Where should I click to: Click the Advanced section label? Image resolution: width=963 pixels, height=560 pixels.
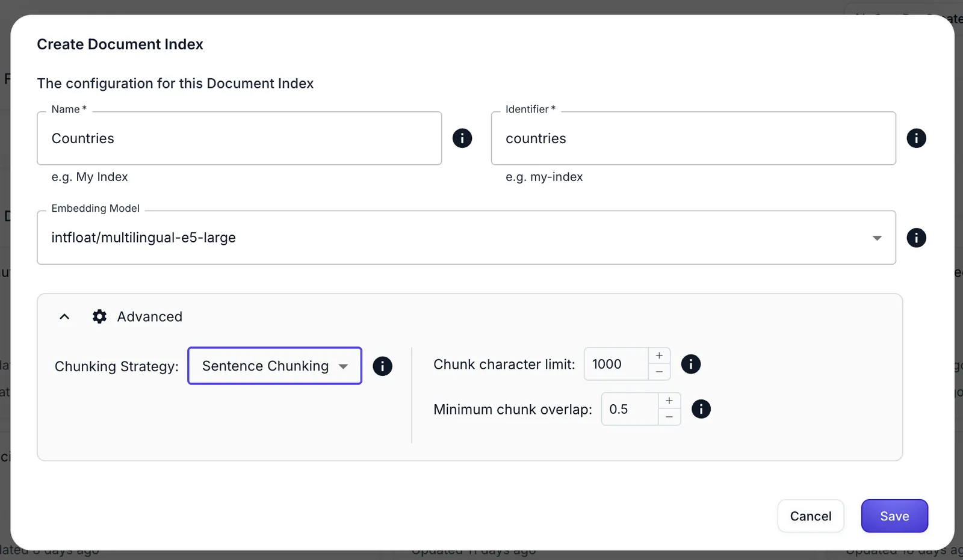click(x=150, y=316)
